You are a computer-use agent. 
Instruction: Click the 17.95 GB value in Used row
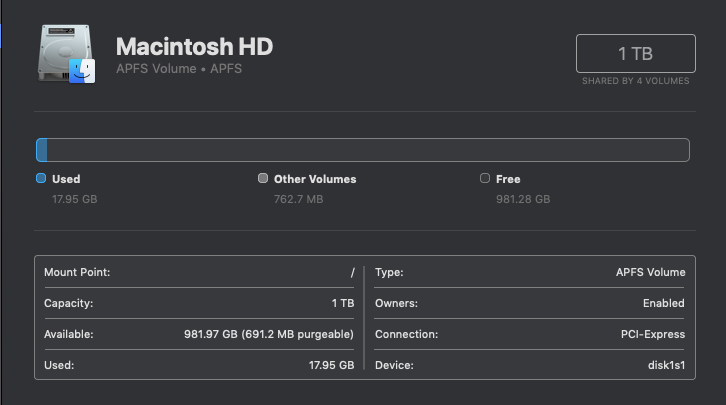point(332,365)
